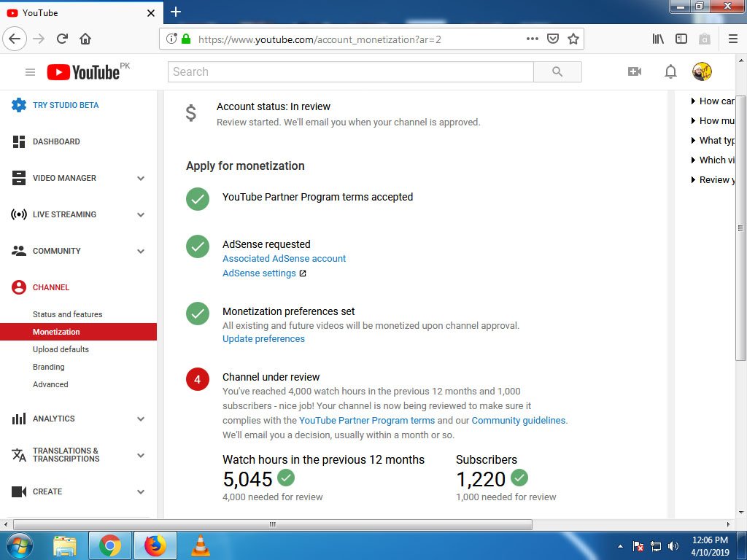Select the Monetization menu item

pyautogui.click(x=78, y=332)
